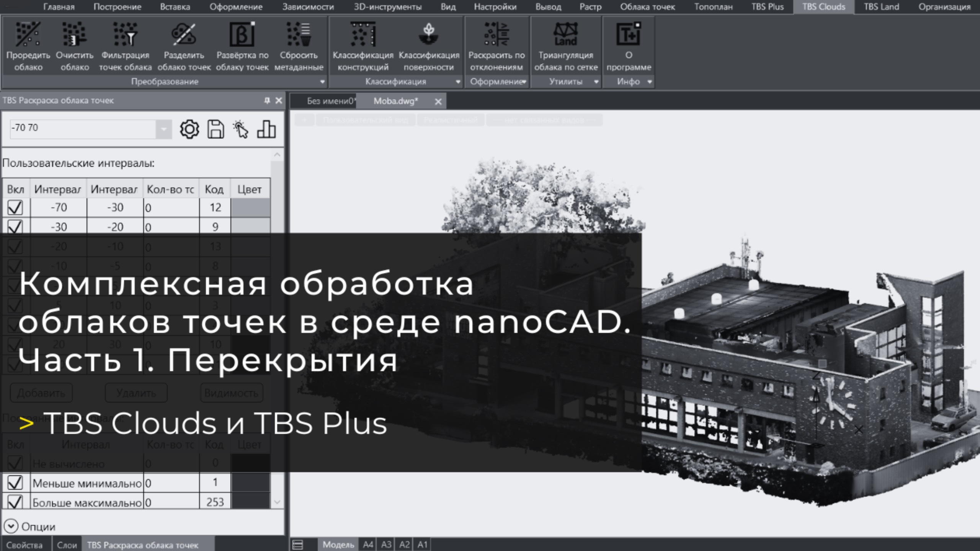
Task: Click the save floppy icon in panel
Action: click(216, 129)
